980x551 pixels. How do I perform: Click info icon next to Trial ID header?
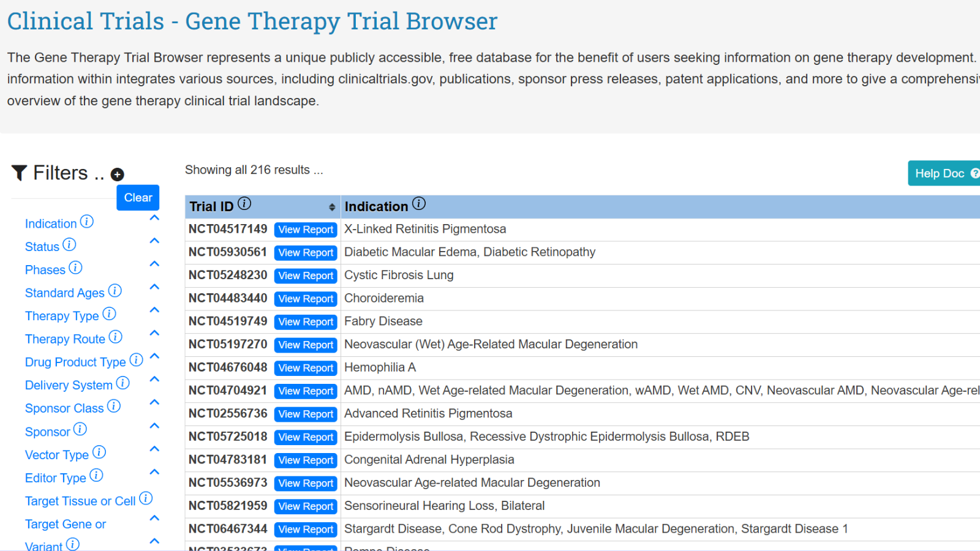(244, 204)
